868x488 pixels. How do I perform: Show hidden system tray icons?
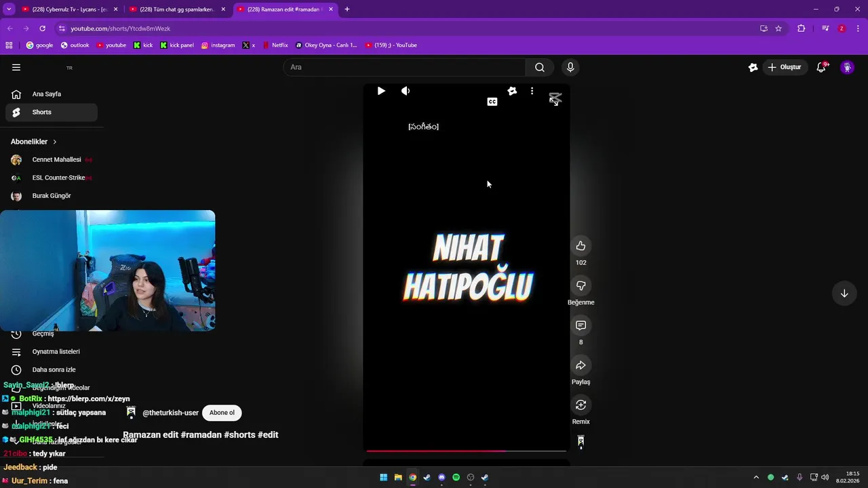click(756, 477)
